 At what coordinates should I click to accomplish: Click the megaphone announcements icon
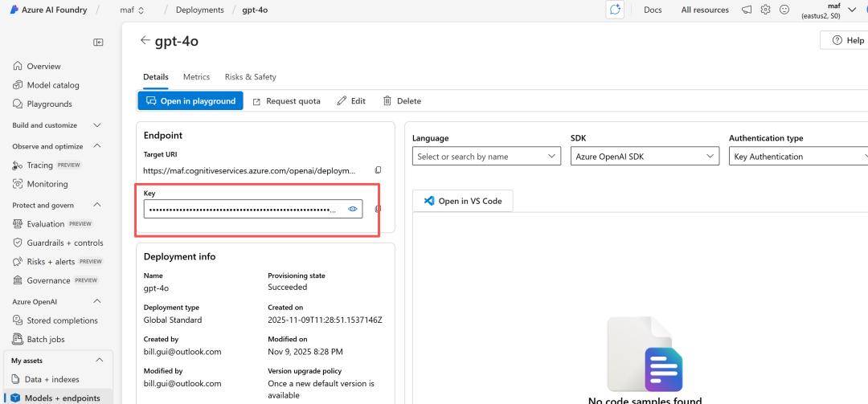click(747, 10)
